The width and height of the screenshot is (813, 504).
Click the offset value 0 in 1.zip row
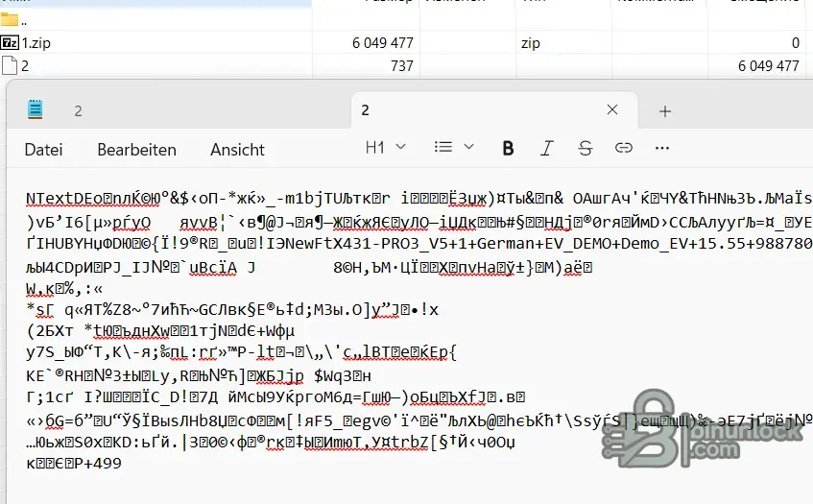[x=796, y=43]
